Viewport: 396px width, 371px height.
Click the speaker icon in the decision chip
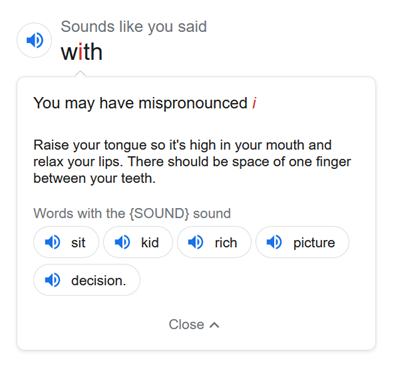click(52, 280)
